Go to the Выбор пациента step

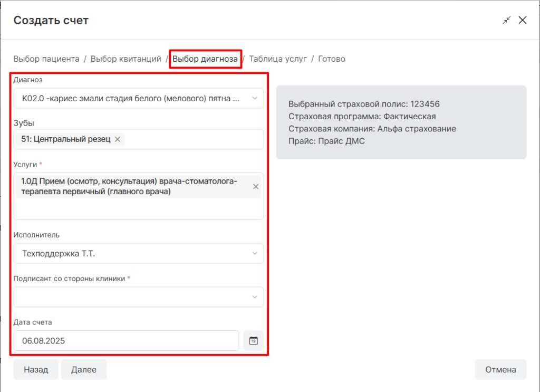[46, 59]
